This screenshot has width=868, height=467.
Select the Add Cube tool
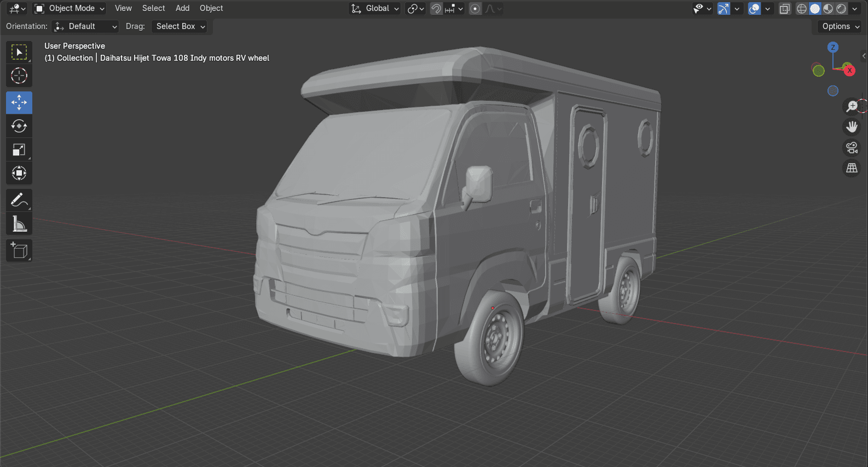19,251
